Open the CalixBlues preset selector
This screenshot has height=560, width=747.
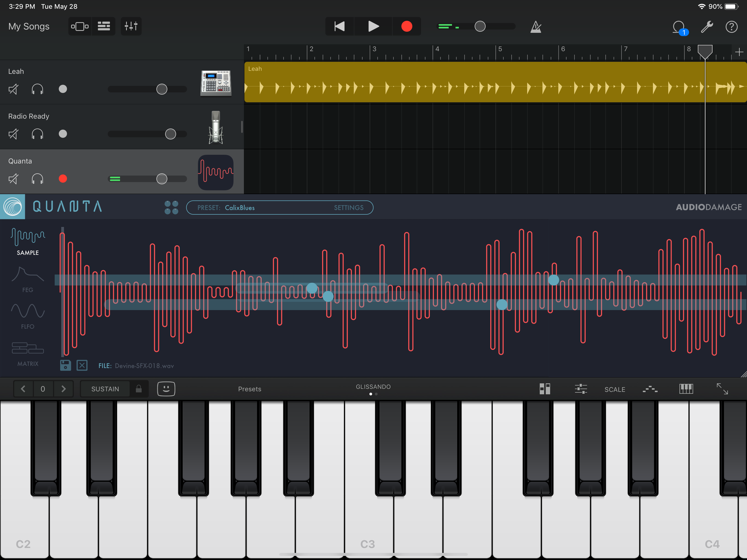[240, 208]
